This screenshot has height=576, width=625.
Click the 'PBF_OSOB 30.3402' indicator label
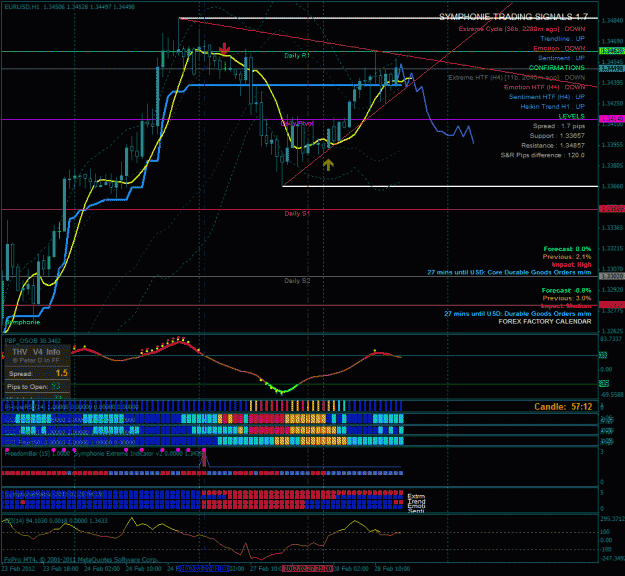[33, 340]
